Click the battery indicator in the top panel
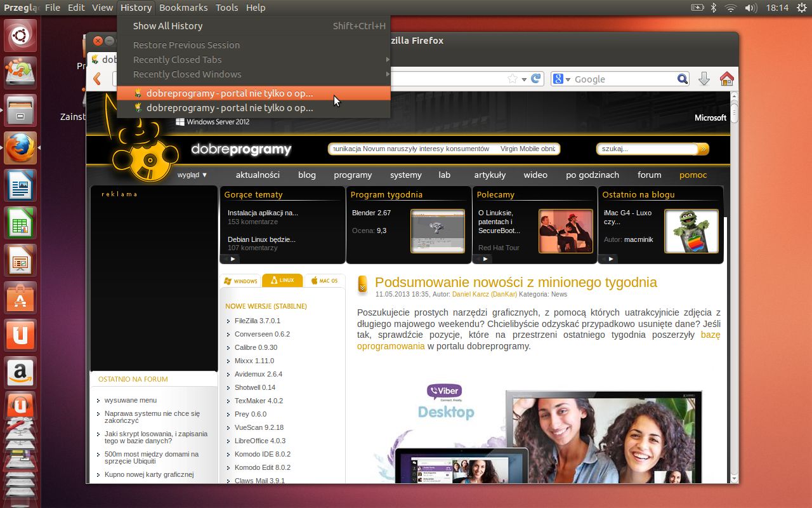This screenshot has width=812, height=508. click(x=697, y=8)
